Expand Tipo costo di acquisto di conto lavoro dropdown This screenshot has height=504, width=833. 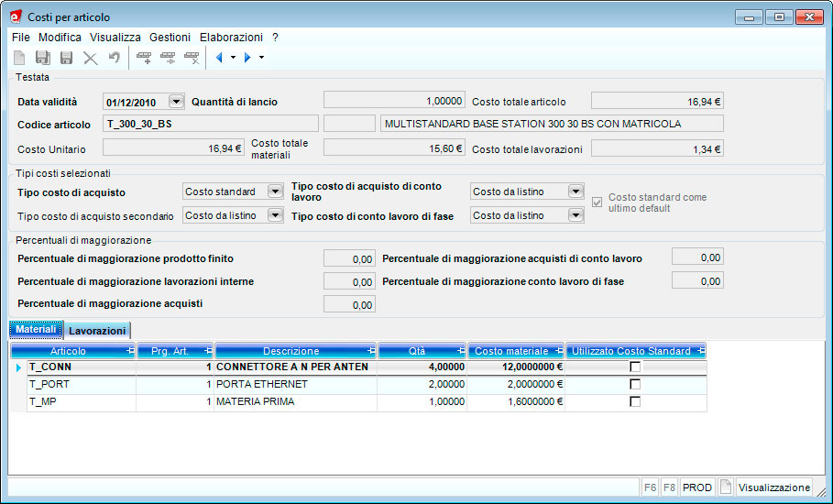(575, 192)
